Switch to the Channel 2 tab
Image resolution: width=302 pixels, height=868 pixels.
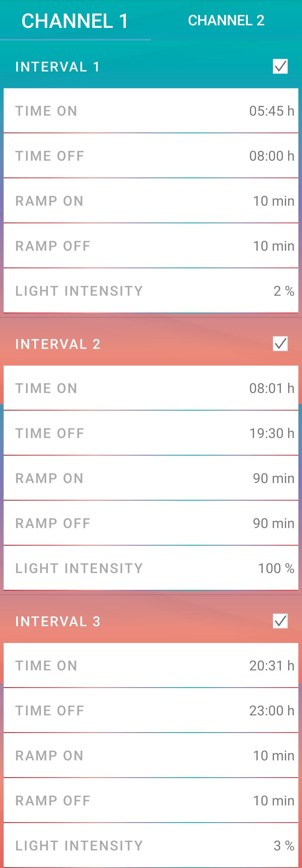[226, 20]
